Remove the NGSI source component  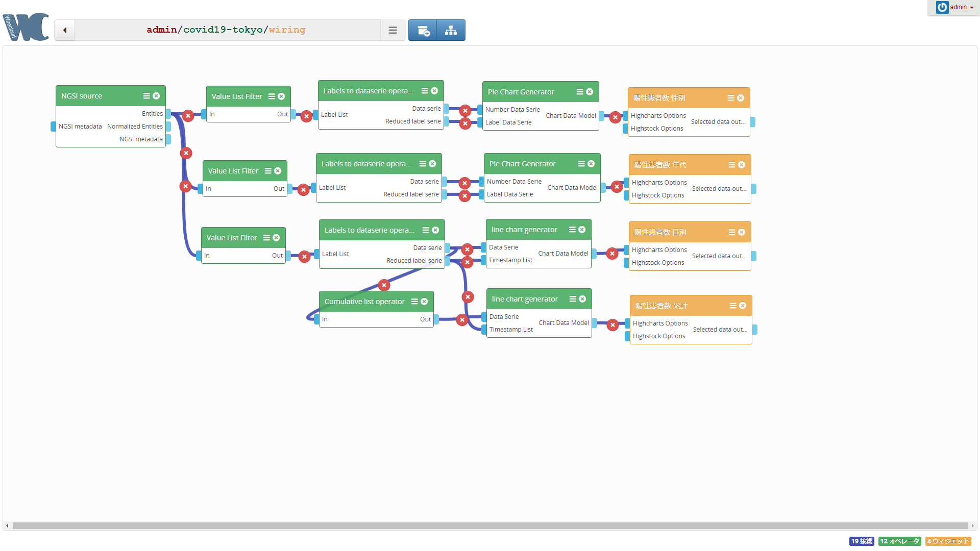click(x=156, y=96)
